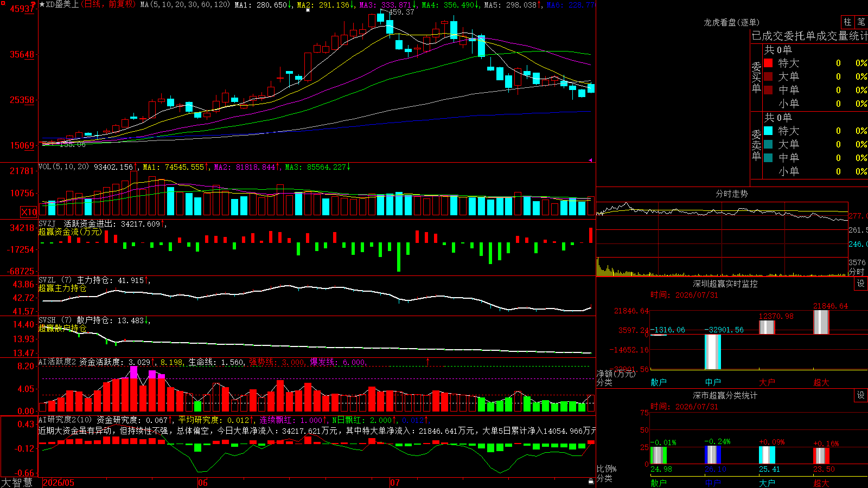Click the SVZJ 活跃资金进出 indicator label
This screenshot has width=868, height=488.
tap(78, 223)
